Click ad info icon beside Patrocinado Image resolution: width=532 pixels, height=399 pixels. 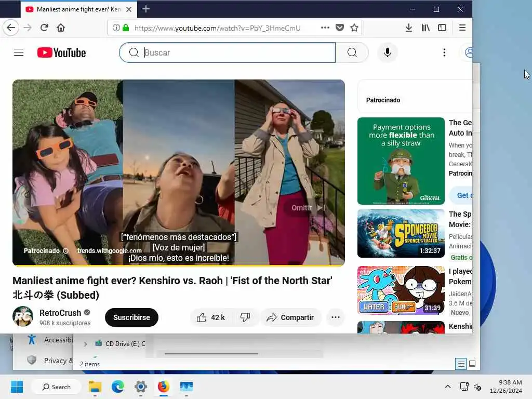(66, 251)
